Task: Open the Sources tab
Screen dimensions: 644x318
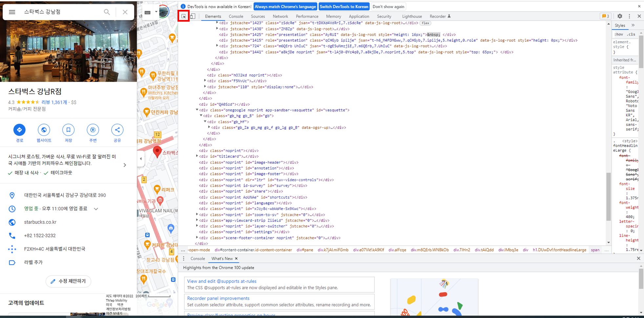Action: coord(258,16)
